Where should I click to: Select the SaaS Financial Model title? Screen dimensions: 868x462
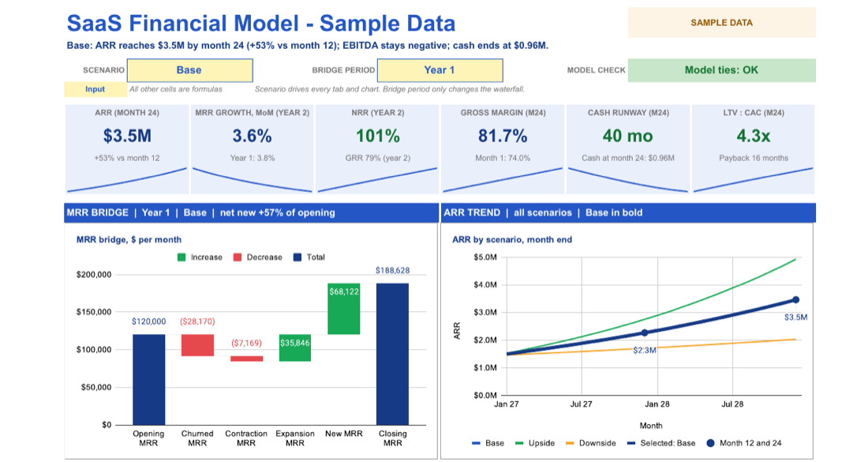[x=261, y=23]
